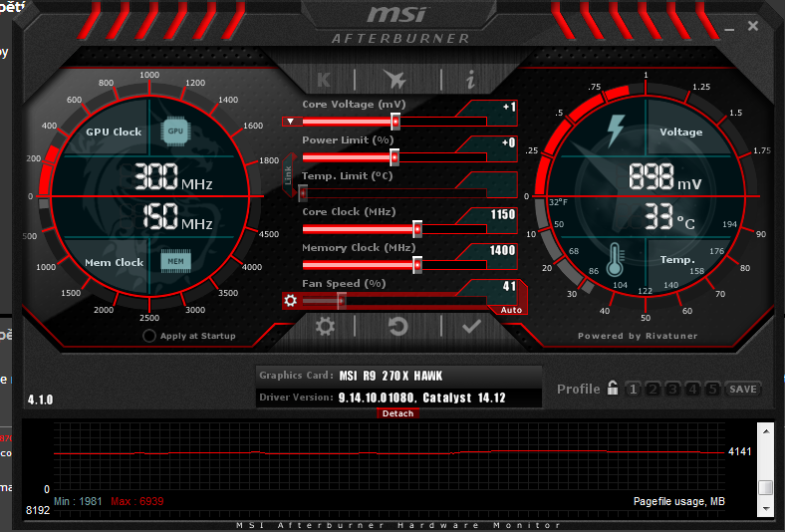Click the Power Limit slider handle

pyautogui.click(x=394, y=157)
